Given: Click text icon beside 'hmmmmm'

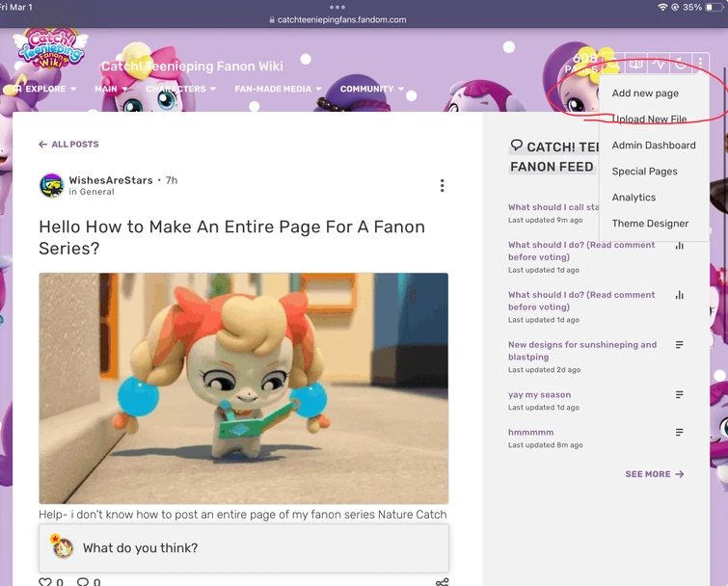Looking at the screenshot, I should click(x=679, y=433).
